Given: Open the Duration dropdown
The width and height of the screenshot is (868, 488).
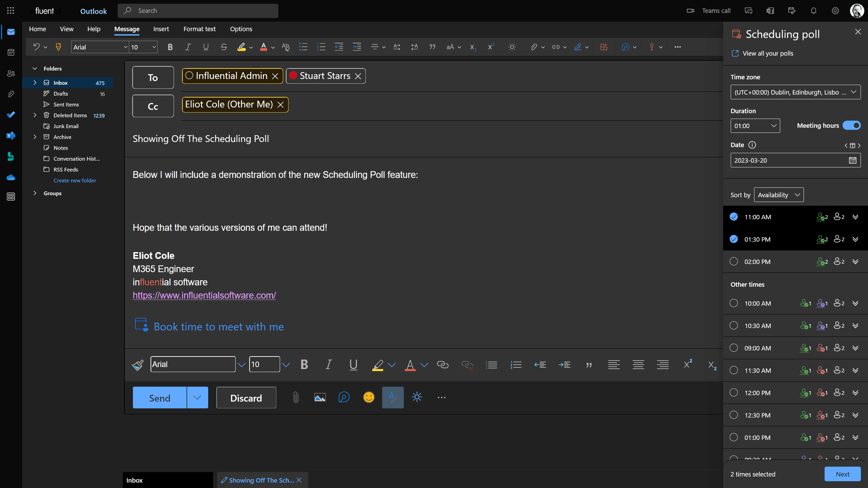Looking at the screenshot, I should (x=755, y=126).
